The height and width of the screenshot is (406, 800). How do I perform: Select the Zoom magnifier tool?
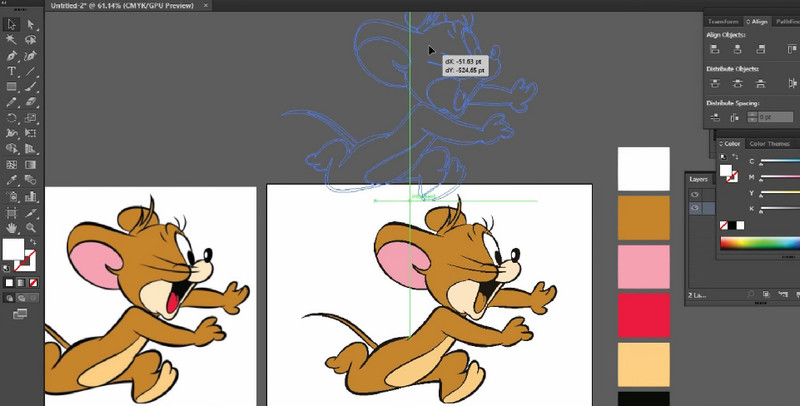(x=31, y=228)
